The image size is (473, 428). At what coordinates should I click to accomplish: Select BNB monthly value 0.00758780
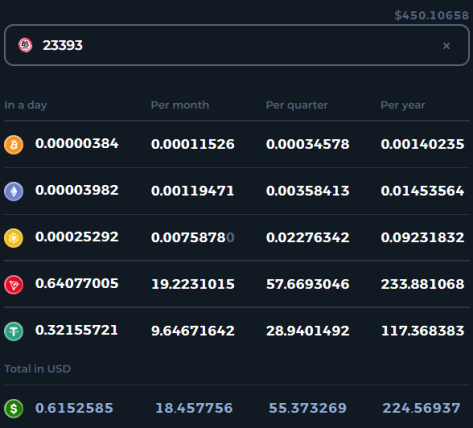pyautogui.click(x=193, y=238)
